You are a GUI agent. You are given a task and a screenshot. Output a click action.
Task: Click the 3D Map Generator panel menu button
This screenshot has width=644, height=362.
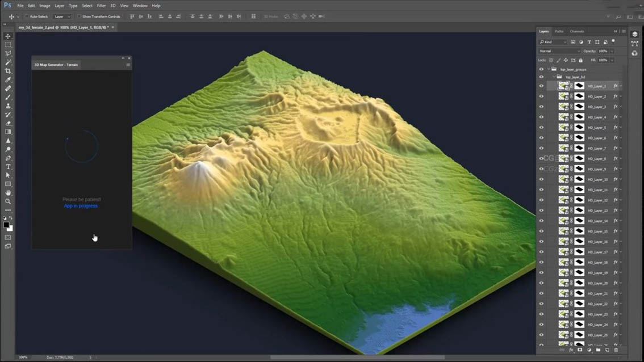coord(128,65)
